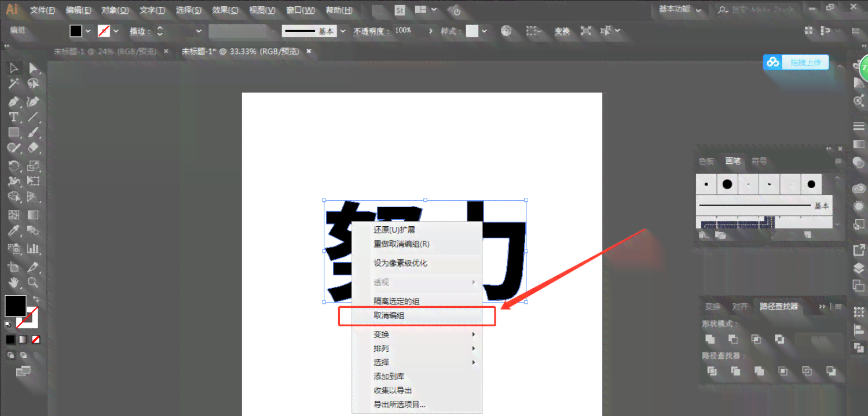Screen dimensions: 868x416
Task: Click the control bar black fill swatch
Action: 76,31
